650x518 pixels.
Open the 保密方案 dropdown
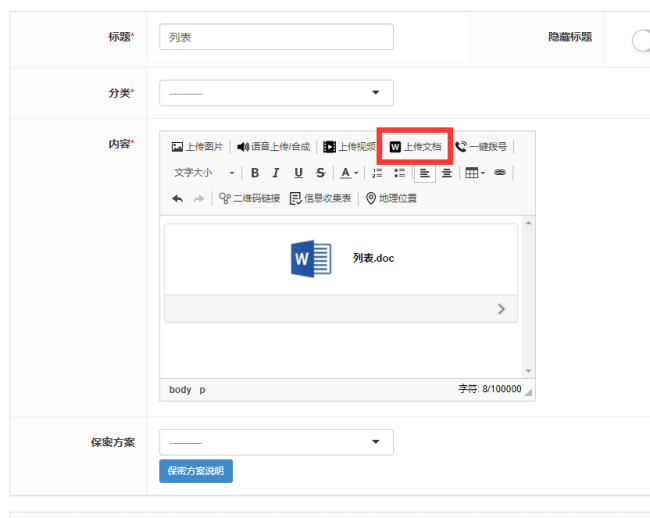click(276, 442)
